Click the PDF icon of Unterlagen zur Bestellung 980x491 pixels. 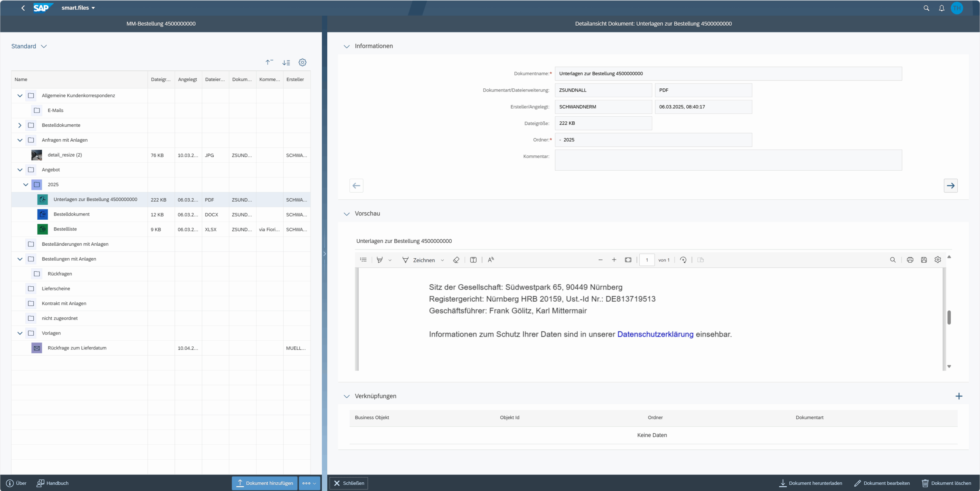42,199
